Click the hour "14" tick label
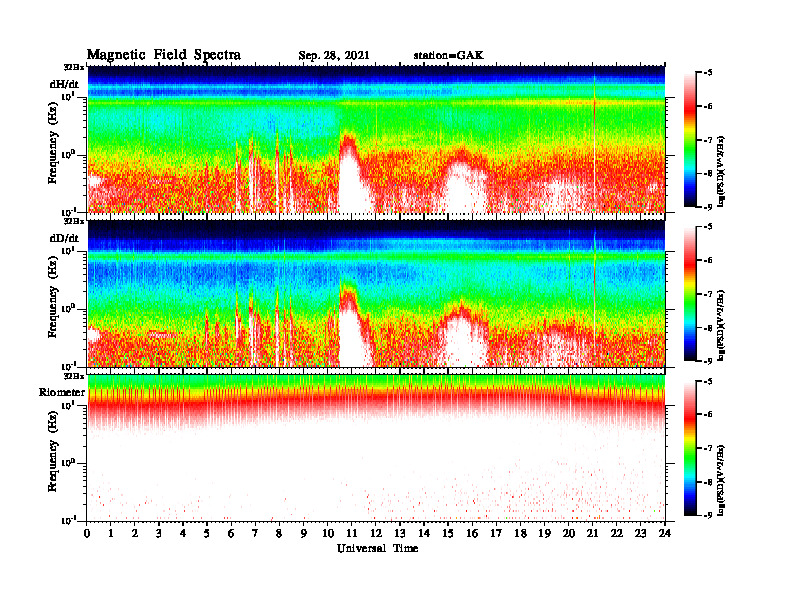 pyautogui.click(x=424, y=534)
